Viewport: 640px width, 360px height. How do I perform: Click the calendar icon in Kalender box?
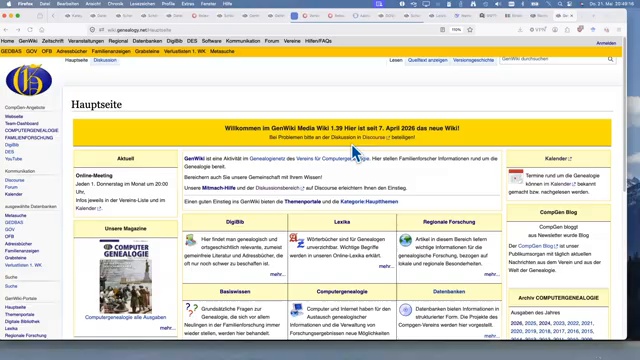pyautogui.click(x=516, y=177)
